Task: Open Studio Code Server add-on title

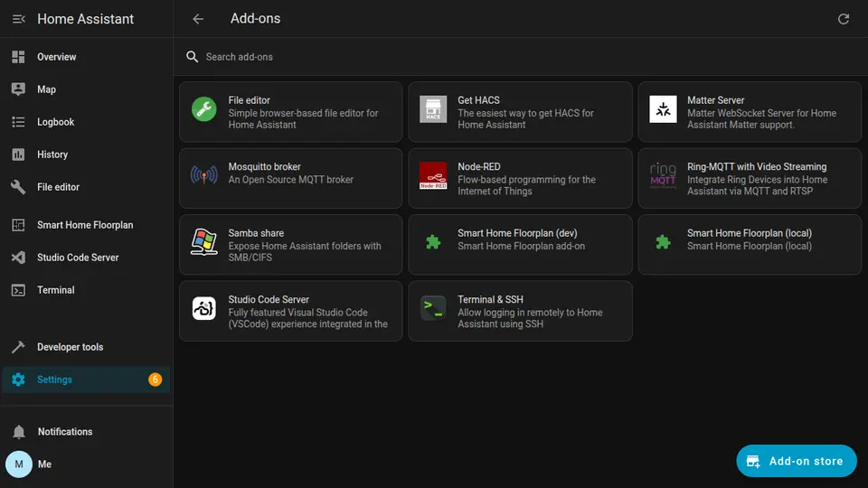Action: [269, 299]
